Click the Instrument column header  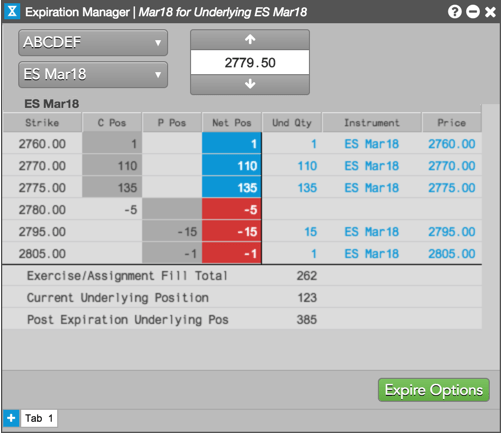click(x=372, y=123)
